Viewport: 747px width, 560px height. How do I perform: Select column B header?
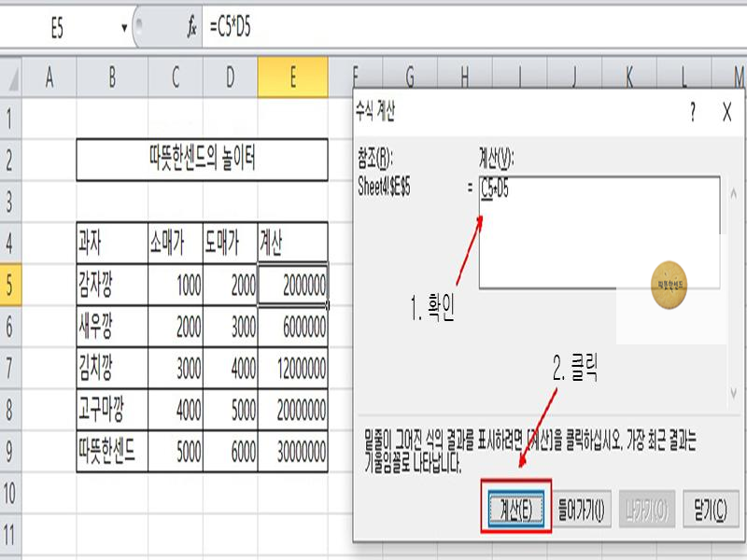pyautogui.click(x=112, y=77)
